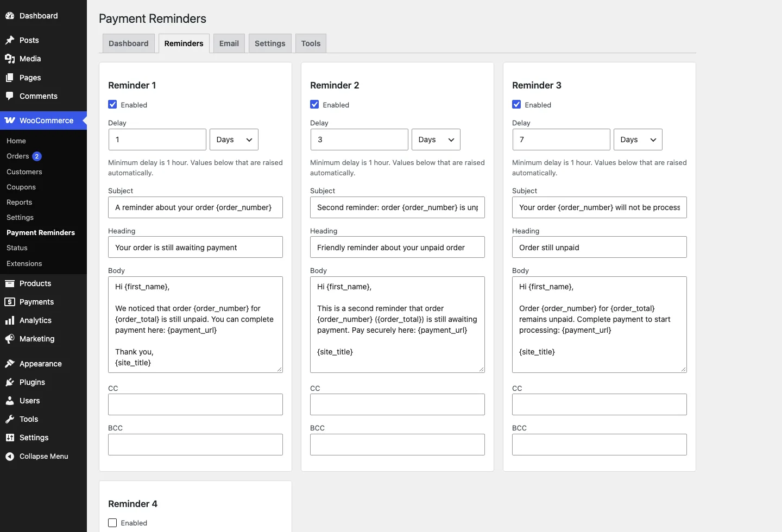This screenshot has height=532, width=782.
Task: Click the Pages document icon
Action: (x=10, y=78)
